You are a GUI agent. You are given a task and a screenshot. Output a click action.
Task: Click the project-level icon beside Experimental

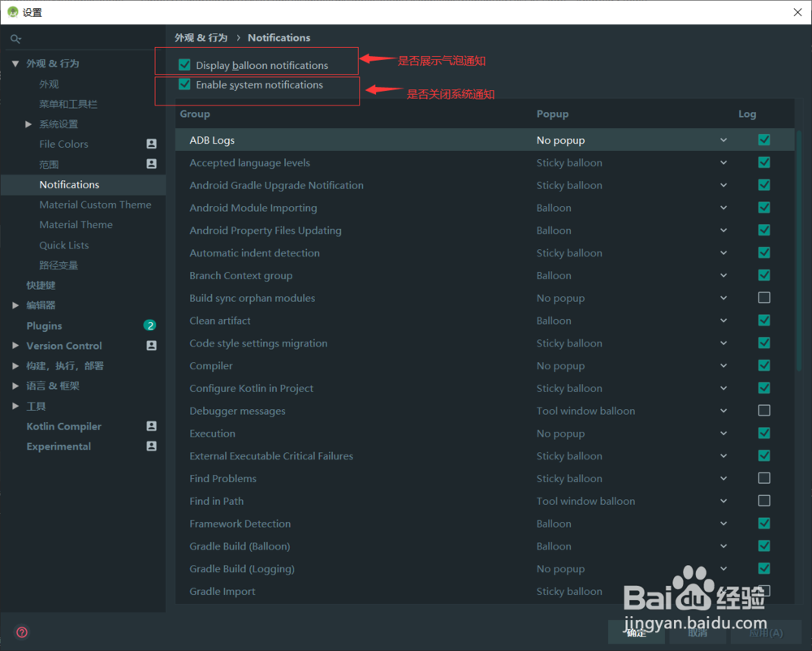click(x=151, y=446)
